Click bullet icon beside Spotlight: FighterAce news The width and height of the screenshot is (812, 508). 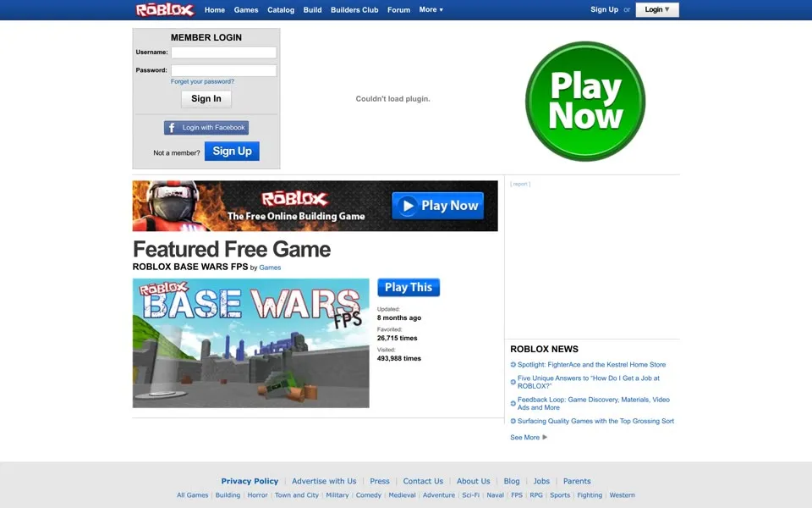click(513, 364)
